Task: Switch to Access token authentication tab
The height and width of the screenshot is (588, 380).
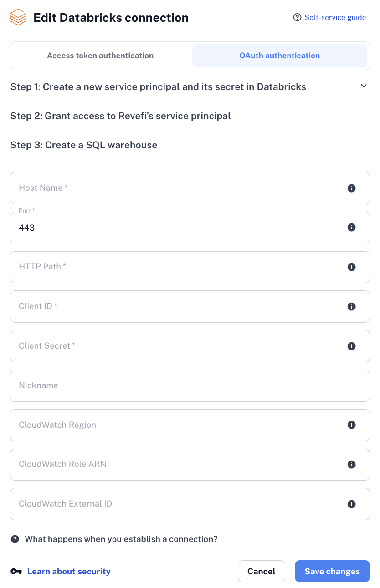Action: (100, 56)
